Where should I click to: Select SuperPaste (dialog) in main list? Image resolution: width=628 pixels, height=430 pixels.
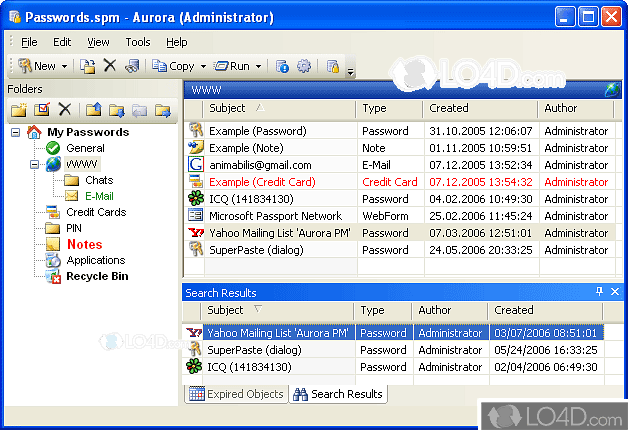coord(399,250)
